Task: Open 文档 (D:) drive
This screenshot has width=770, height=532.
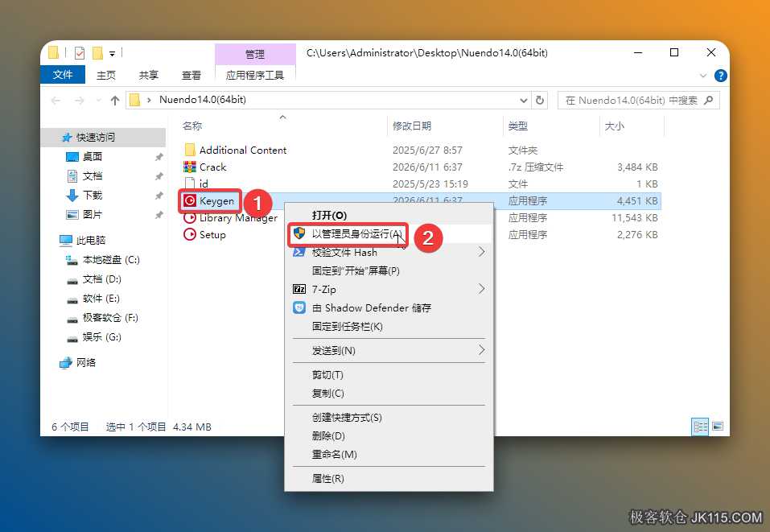Action: pos(101,278)
